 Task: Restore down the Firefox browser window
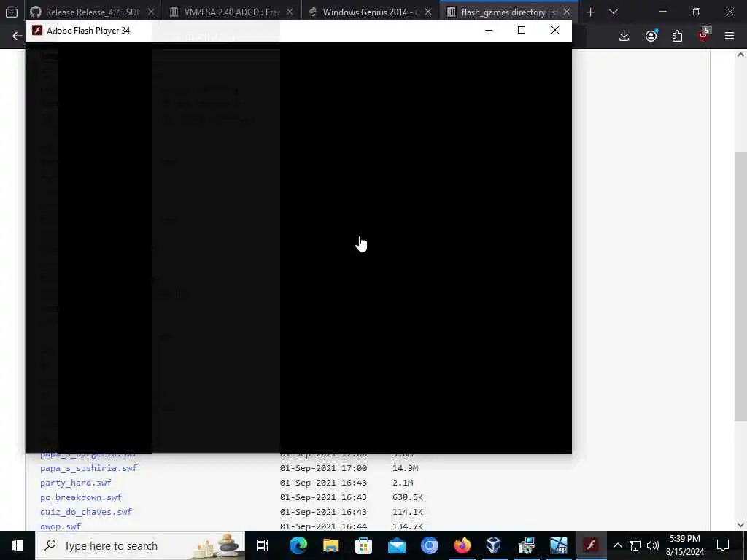click(x=697, y=12)
